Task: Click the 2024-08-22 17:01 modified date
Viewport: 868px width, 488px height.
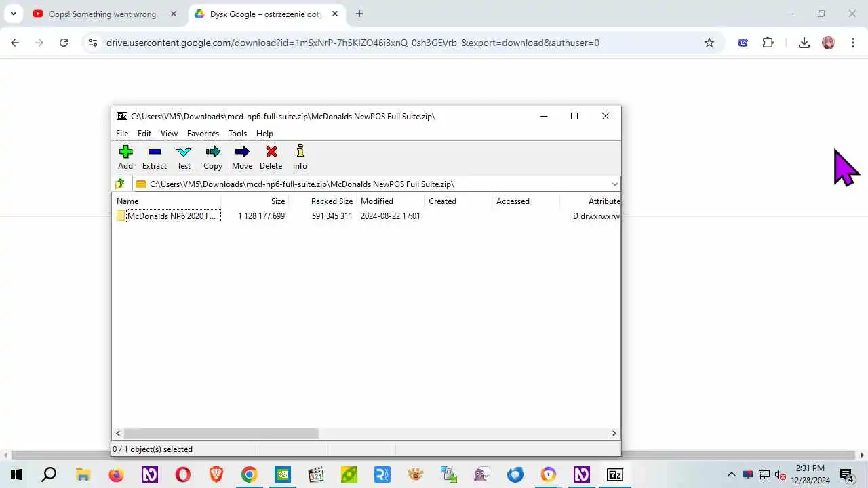Action: (391, 216)
